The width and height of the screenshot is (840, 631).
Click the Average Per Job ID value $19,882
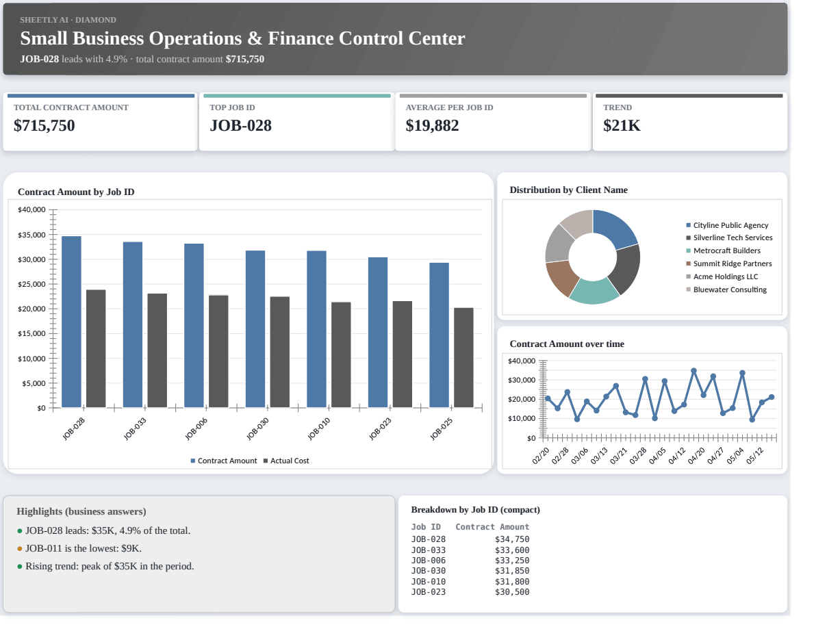point(432,126)
